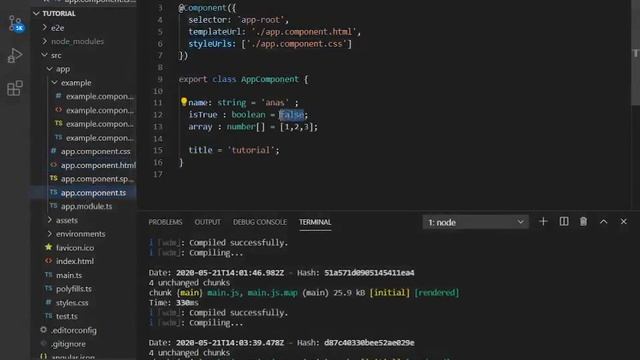Switch to the PROBLEMS tab
640x360 pixels.
pyautogui.click(x=165, y=222)
